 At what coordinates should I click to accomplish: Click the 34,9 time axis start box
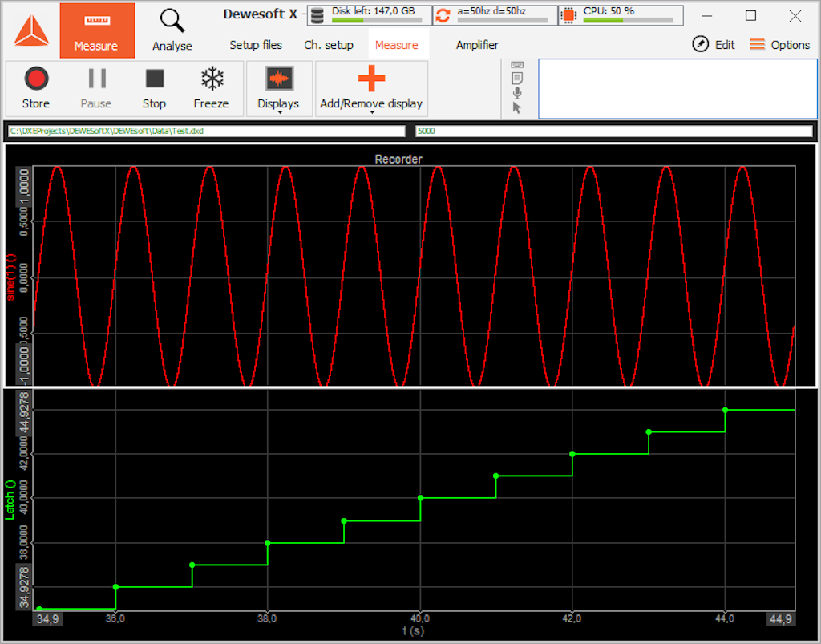(x=47, y=619)
